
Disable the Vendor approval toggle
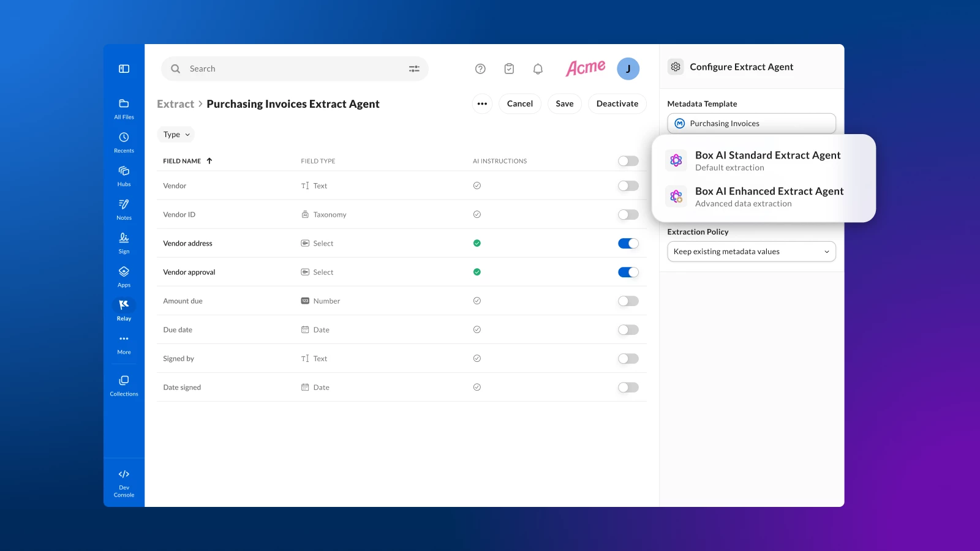(628, 272)
